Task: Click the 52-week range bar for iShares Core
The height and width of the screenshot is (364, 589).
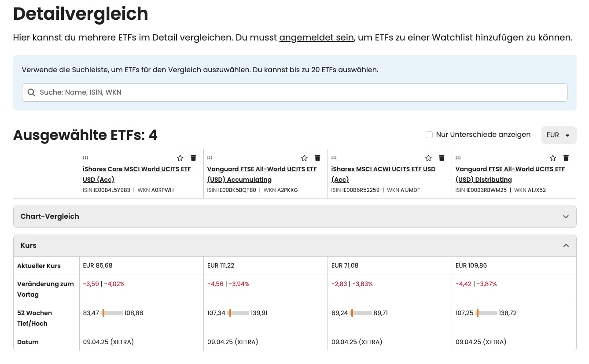Action: [112, 313]
